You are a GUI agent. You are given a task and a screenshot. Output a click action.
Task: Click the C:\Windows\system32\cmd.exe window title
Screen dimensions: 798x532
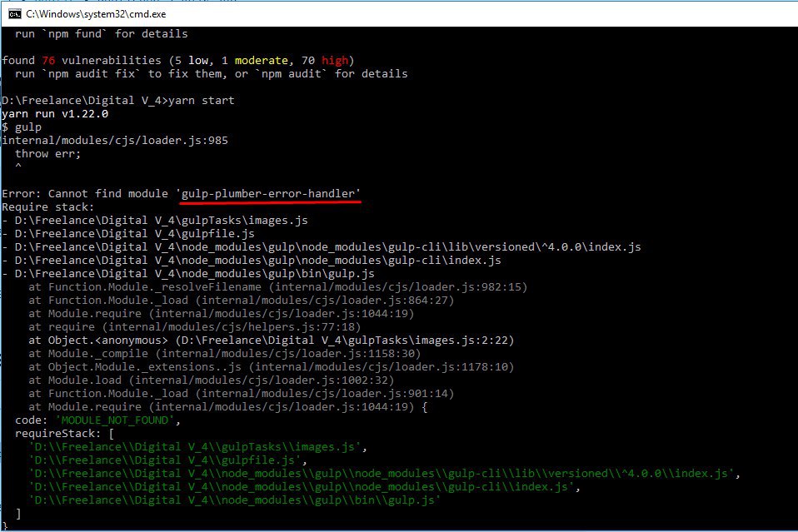(96, 14)
